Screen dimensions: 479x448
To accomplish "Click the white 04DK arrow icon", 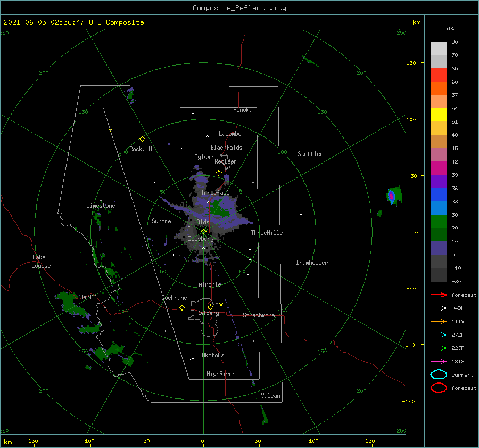I will (x=439, y=308).
